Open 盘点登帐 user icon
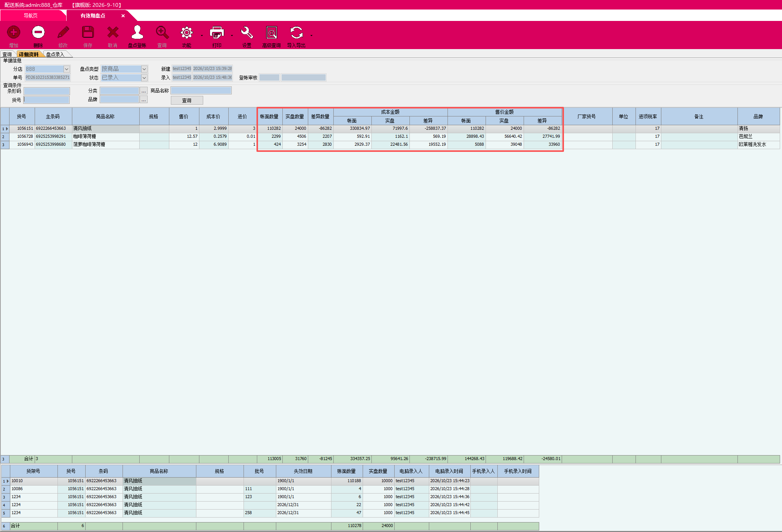 [137, 32]
